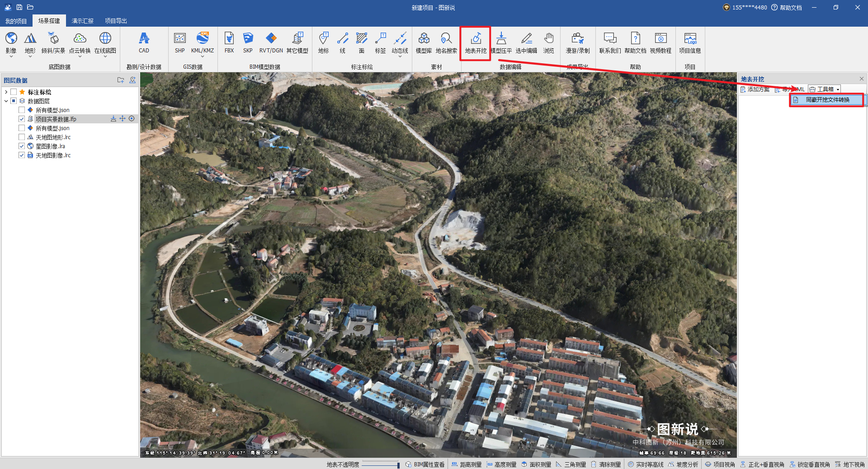Open the 工具箱 dropdown
The width and height of the screenshot is (868, 469).
[825, 89]
